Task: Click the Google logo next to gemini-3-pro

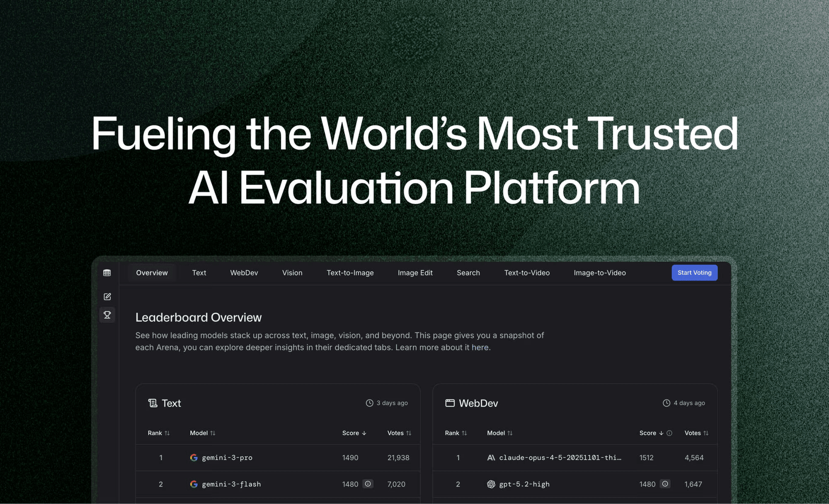Action: click(x=194, y=458)
